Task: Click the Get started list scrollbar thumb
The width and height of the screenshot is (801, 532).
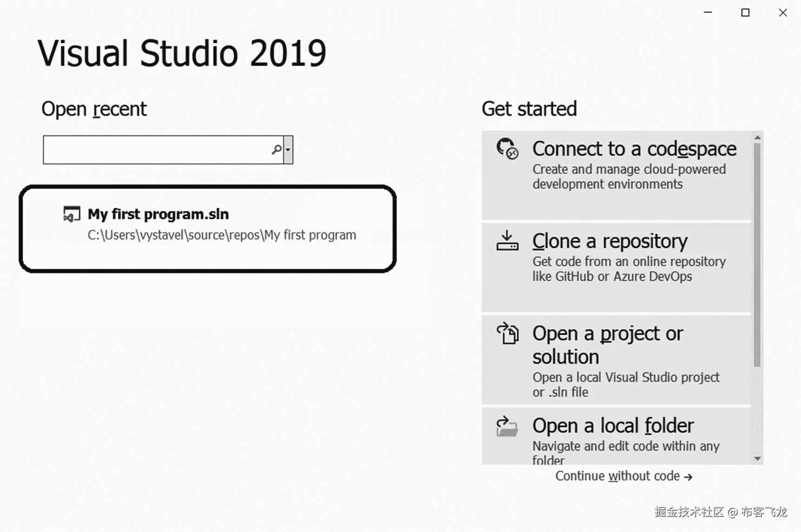Action: pyautogui.click(x=757, y=255)
